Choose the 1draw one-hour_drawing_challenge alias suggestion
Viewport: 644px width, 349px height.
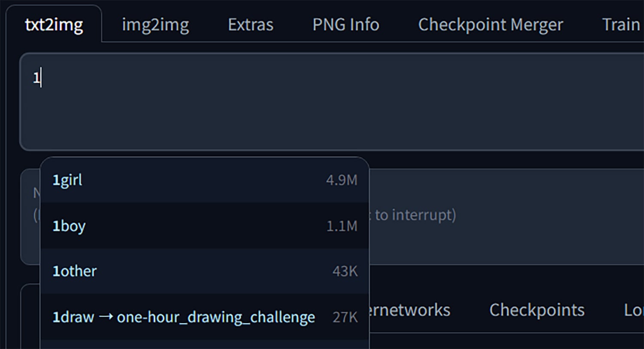(204, 317)
